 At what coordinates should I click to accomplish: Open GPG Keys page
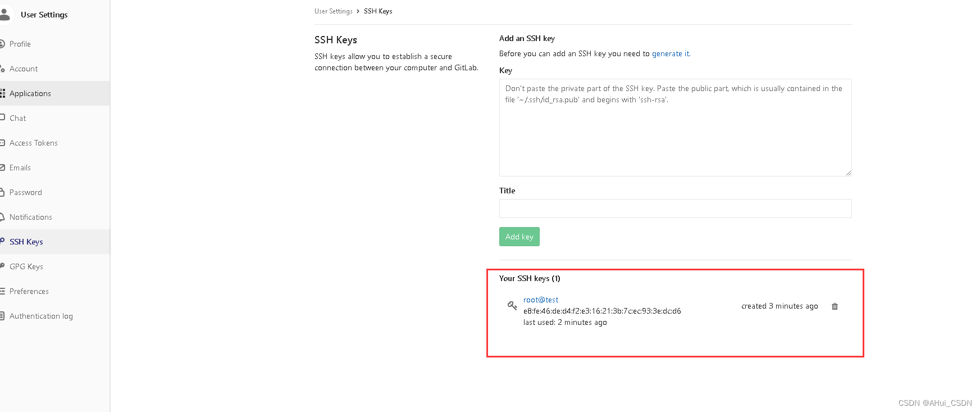pyautogui.click(x=26, y=266)
